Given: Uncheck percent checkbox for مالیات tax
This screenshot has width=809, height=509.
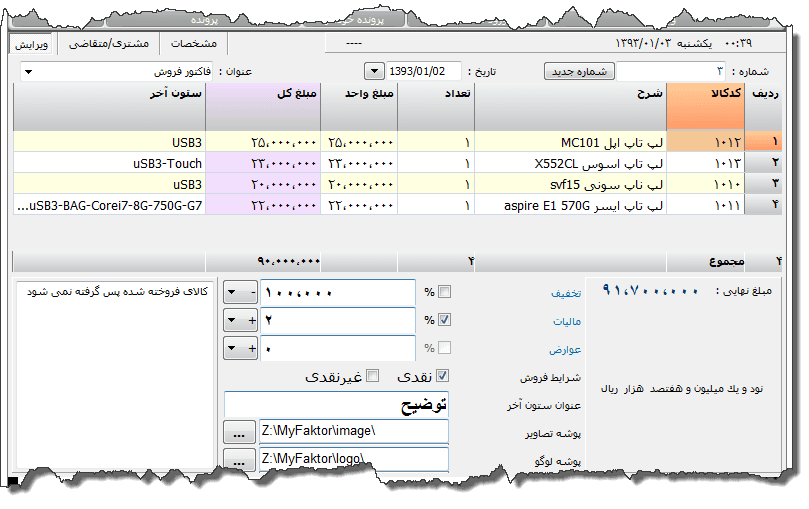Looking at the screenshot, I should coord(445,320).
